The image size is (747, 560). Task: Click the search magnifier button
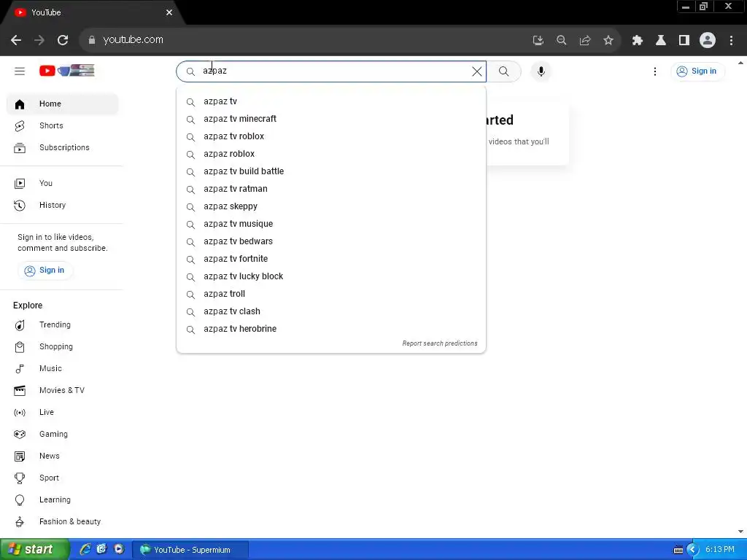[x=503, y=71]
